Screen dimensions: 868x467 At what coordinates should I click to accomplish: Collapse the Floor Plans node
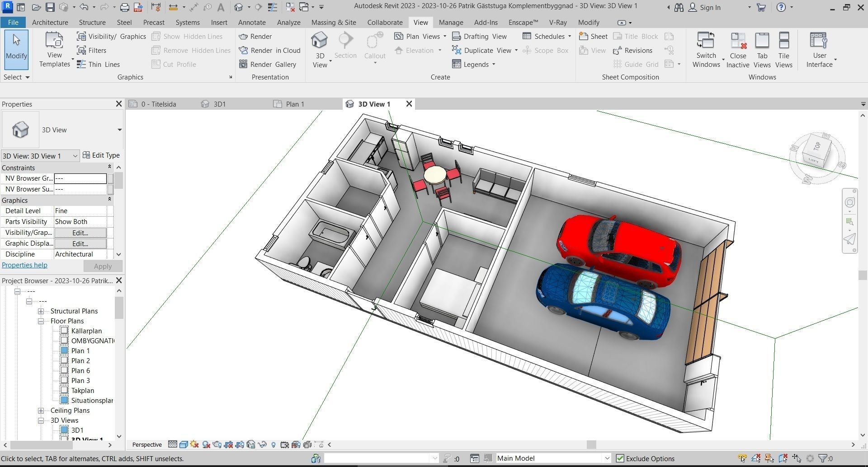pyautogui.click(x=41, y=321)
